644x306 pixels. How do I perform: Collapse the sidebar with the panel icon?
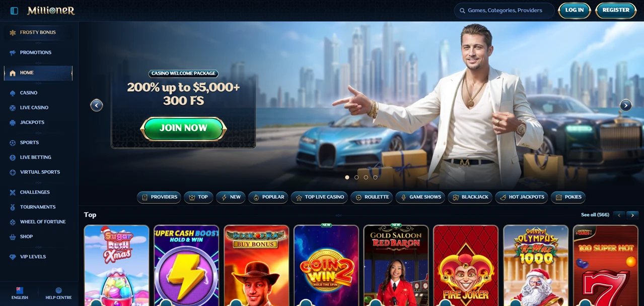[x=14, y=11]
